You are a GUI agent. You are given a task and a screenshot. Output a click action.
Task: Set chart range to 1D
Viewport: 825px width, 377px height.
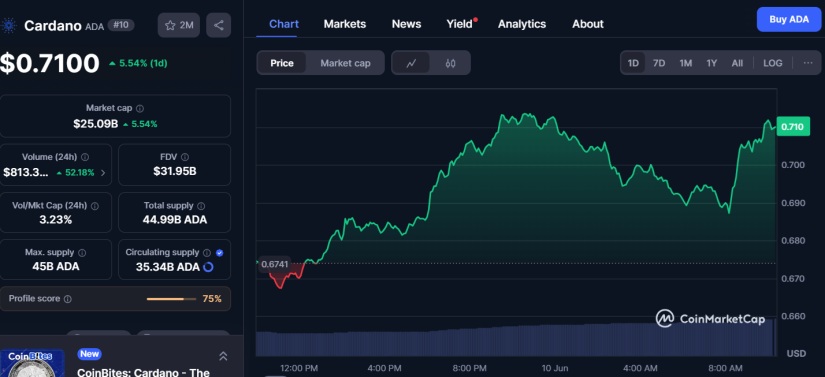(633, 63)
